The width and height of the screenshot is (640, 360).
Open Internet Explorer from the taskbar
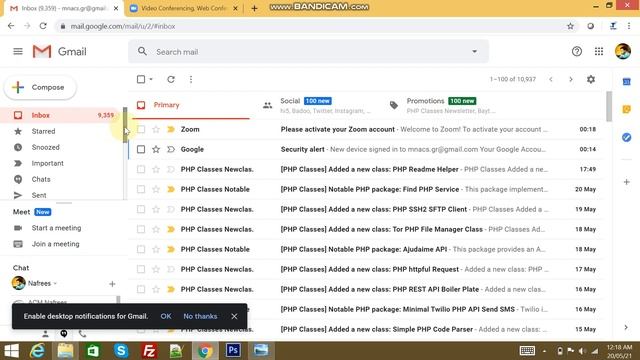[x=38, y=351]
